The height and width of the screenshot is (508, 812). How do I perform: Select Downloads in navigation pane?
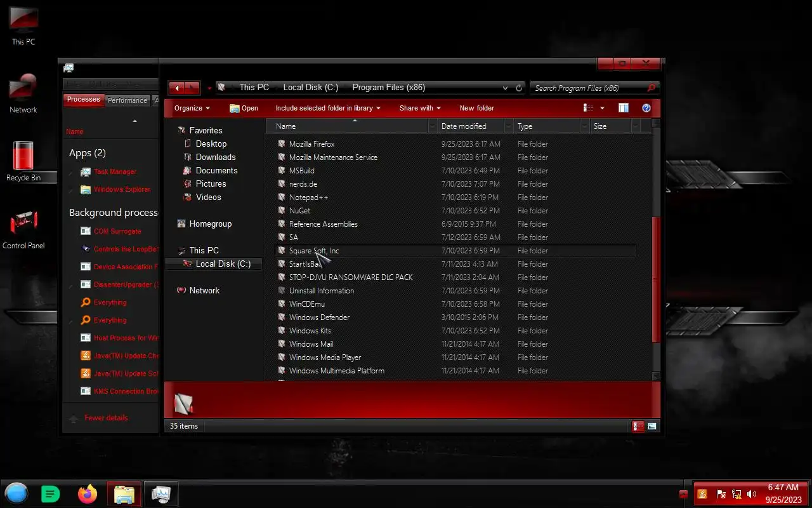click(215, 157)
